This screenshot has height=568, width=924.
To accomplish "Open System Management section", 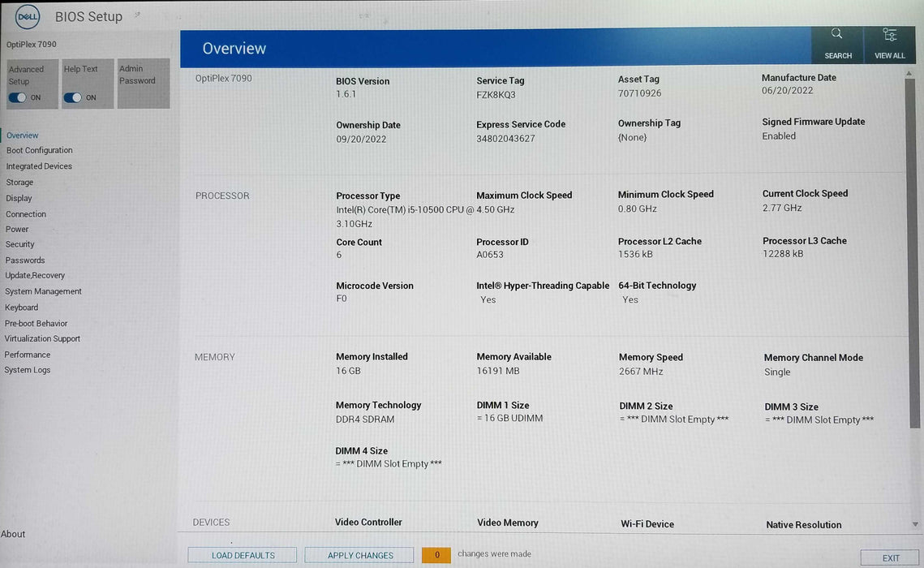I will [x=43, y=291].
